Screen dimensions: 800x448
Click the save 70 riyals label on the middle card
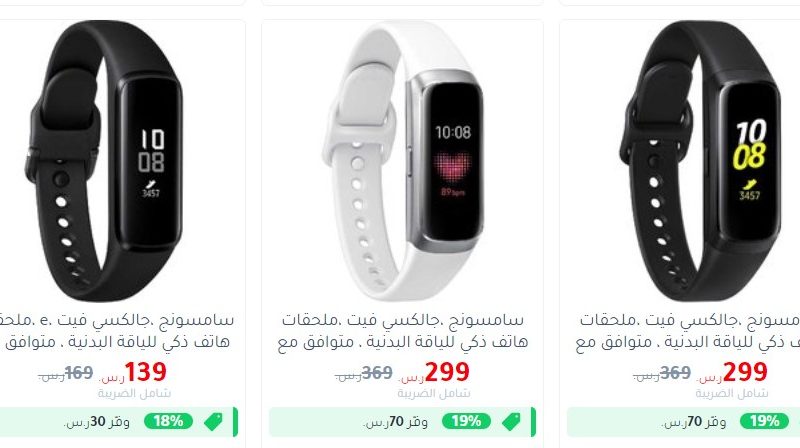click(x=395, y=422)
